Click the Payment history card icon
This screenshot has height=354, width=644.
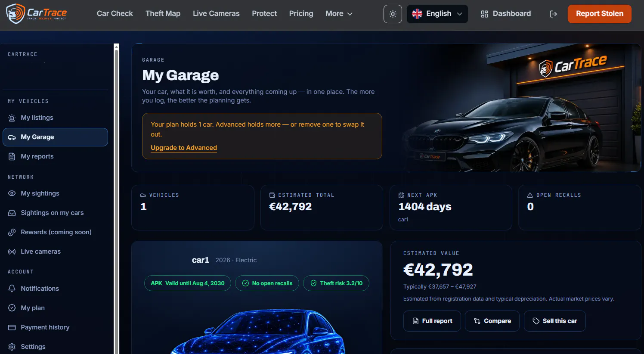(x=12, y=327)
